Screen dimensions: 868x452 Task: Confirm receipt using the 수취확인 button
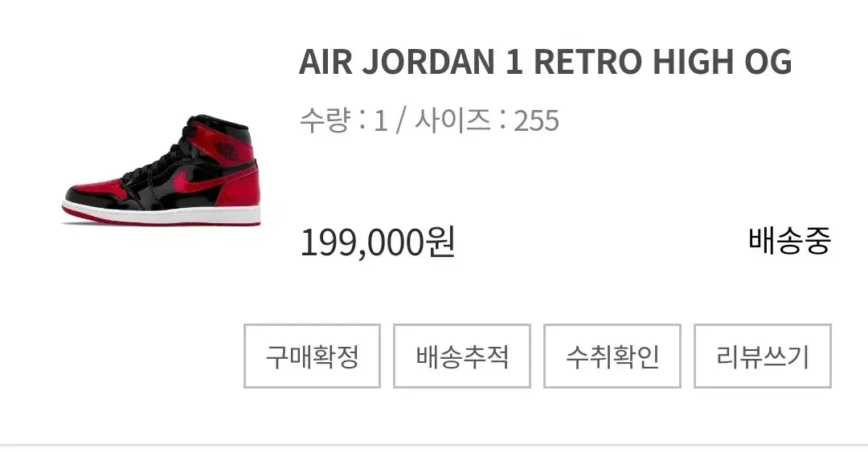(x=612, y=356)
